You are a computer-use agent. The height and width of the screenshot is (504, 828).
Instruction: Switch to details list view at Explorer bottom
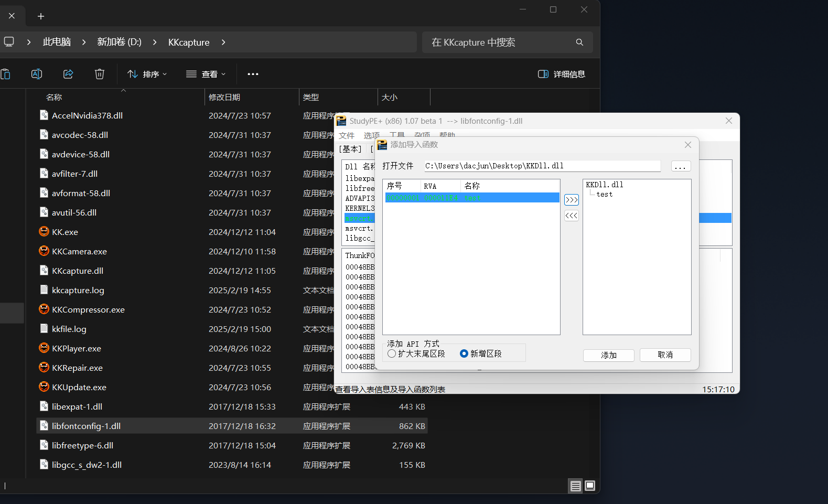(576, 486)
